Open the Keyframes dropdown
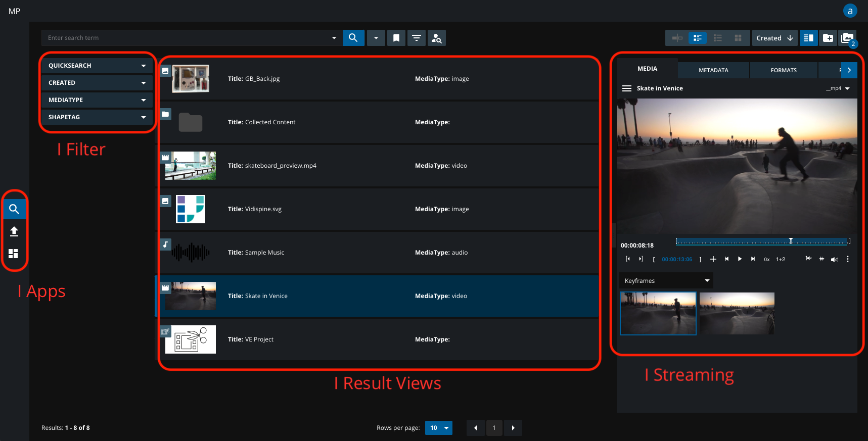 point(666,281)
